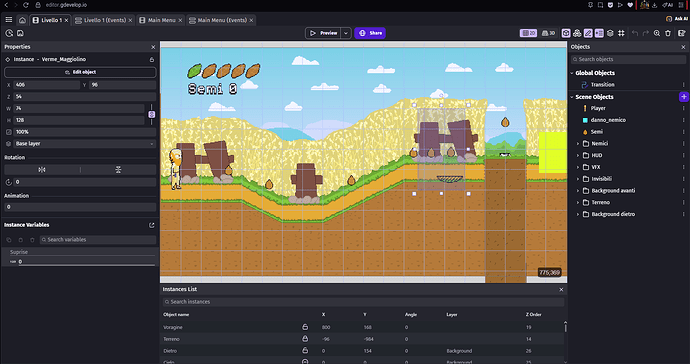This screenshot has width=690, height=364.
Task: Toggle lock for Dietro instance row
Action: pyautogui.click(x=305, y=351)
